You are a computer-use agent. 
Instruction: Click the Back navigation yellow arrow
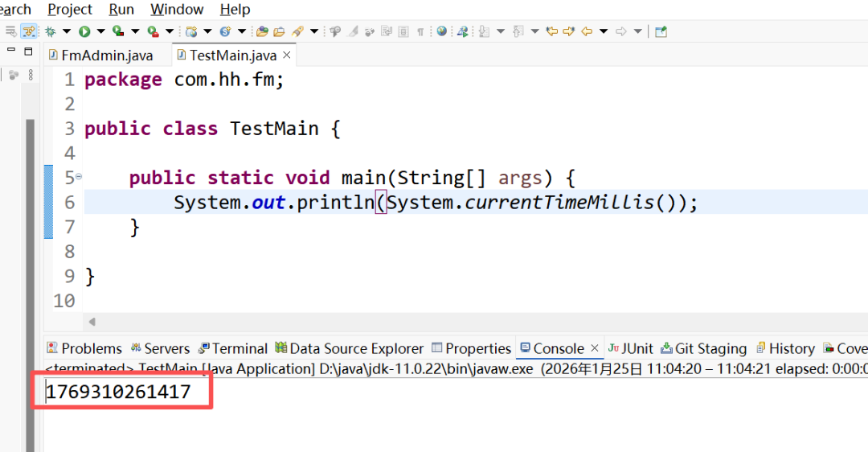pyautogui.click(x=587, y=31)
